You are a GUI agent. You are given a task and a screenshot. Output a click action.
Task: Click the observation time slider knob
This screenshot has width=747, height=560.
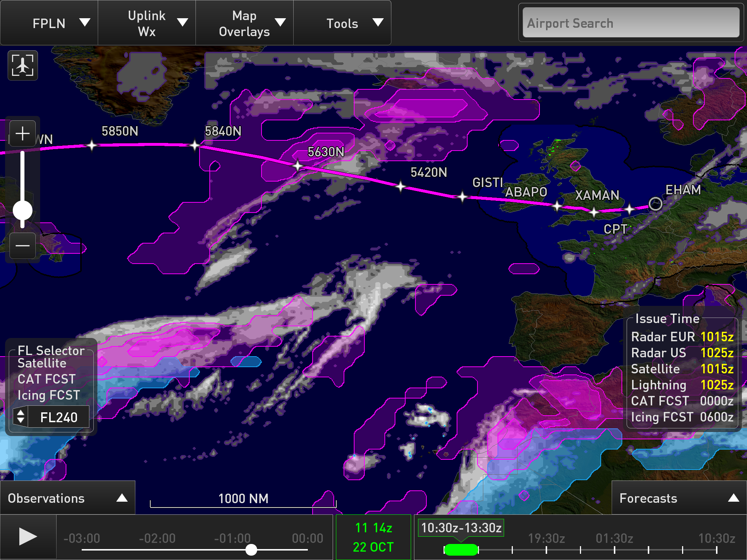(251, 549)
